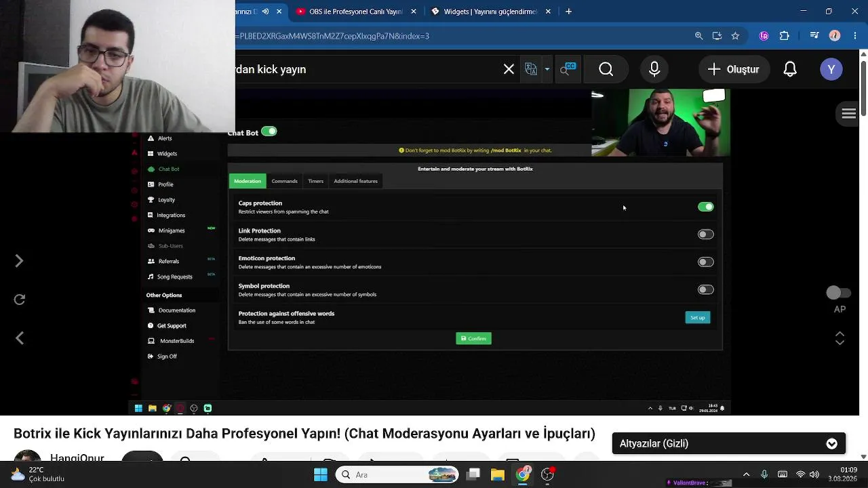
Task: Open the MonsterBuilds laptop icon
Action: 151,341
